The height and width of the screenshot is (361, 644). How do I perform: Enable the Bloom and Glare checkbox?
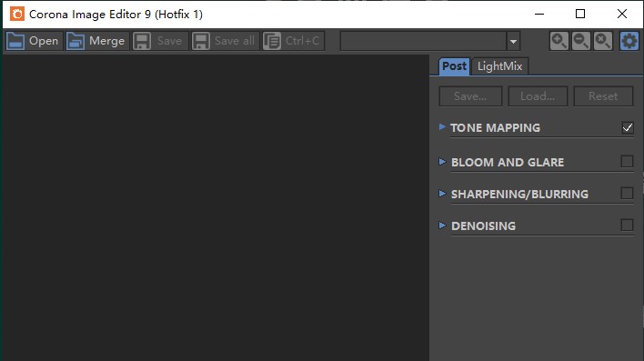coord(627,161)
